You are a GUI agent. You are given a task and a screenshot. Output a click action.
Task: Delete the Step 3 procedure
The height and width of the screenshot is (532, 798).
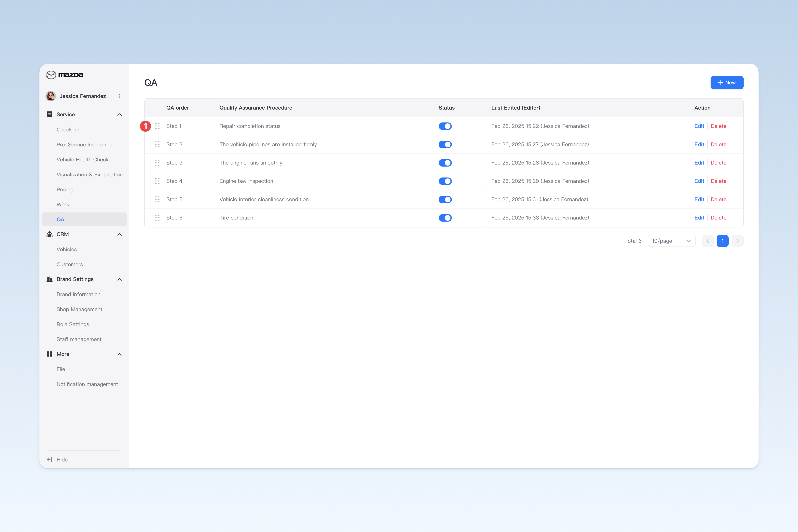click(x=718, y=163)
